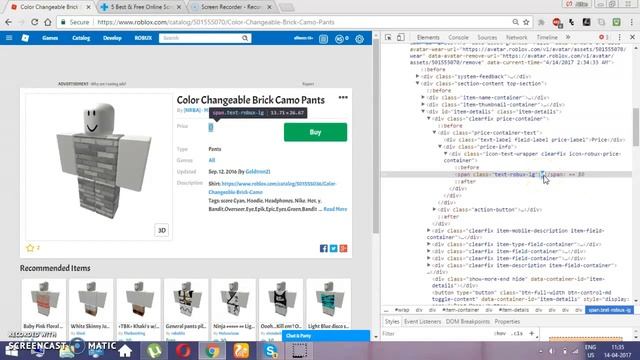Open the Roblox hamburger navigation menu
Screen dimensions: 640x360
[x=9, y=38]
